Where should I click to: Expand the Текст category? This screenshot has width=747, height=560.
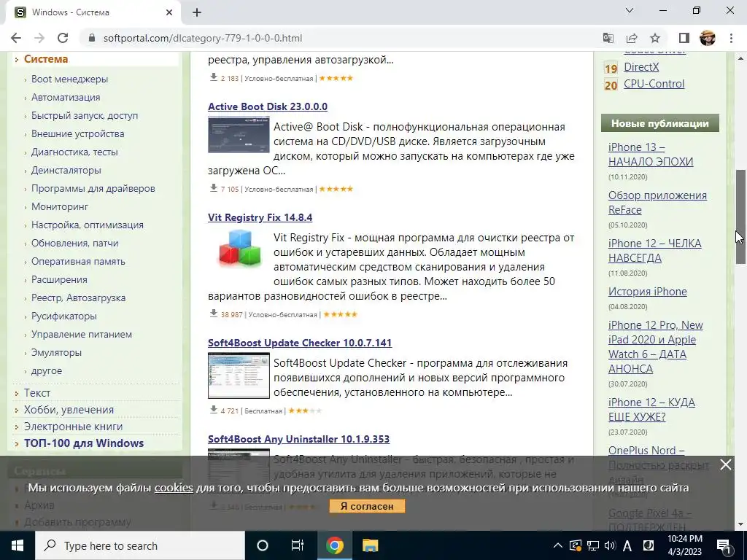(x=37, y=393)
